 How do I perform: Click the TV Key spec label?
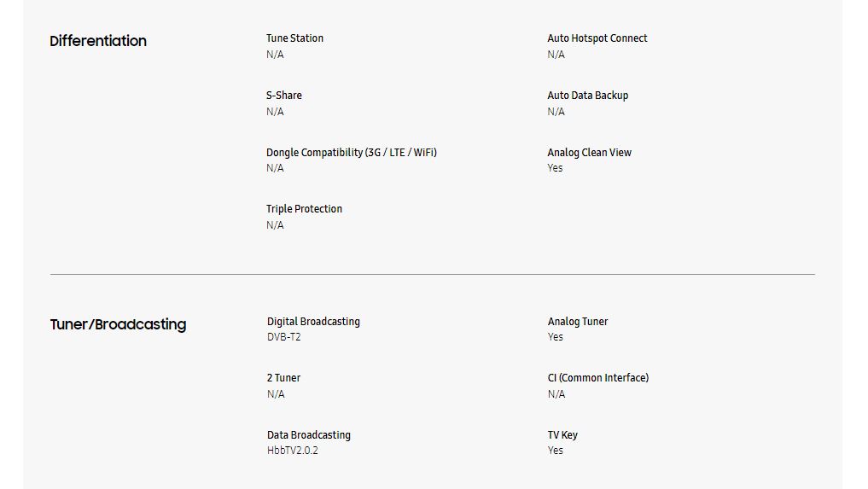[562, 435]
